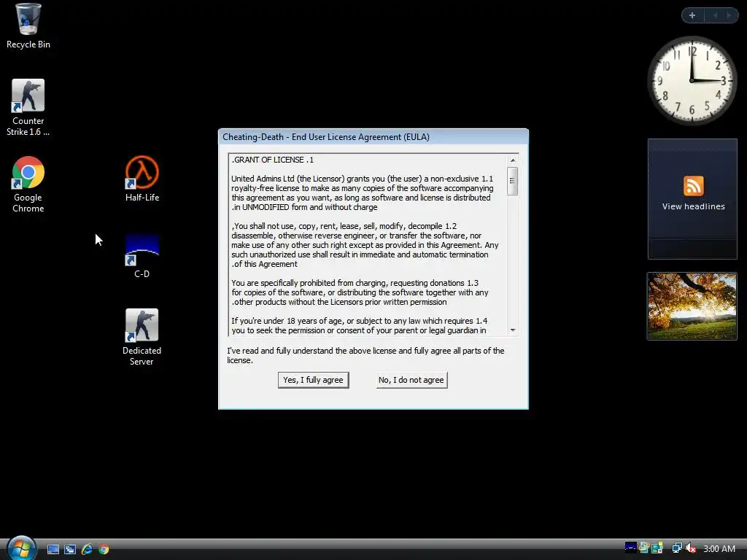
Task: Click the 'United Admins Ltd' license paragraph
Action: (362, 192)
